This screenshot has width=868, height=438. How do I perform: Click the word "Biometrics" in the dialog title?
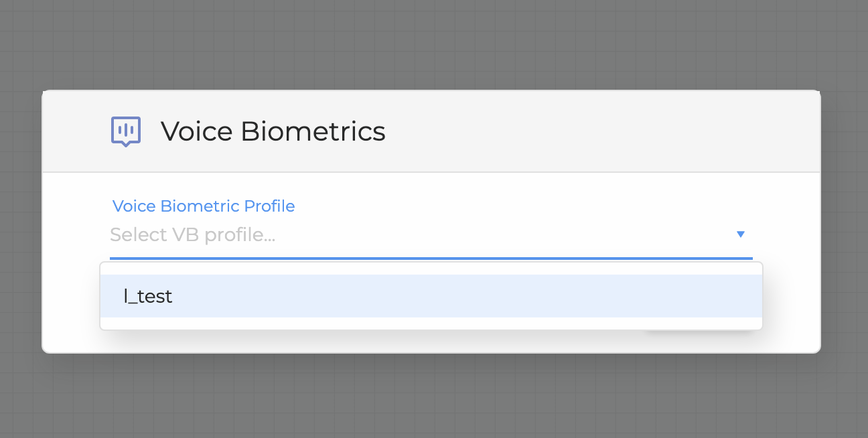tap(313, 131)
